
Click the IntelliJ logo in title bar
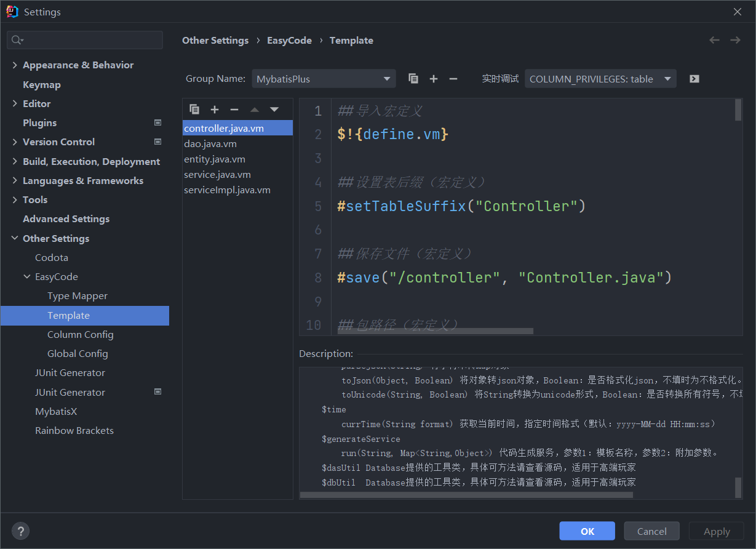(x=12, y=12)
